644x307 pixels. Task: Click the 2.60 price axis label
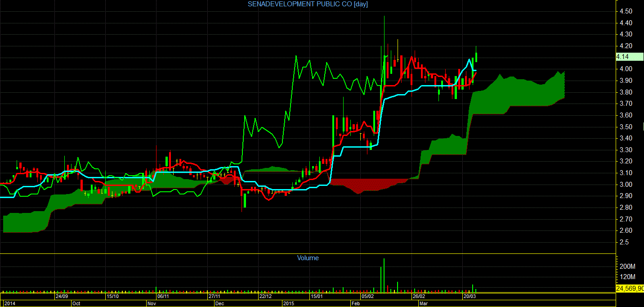[x=626, y=230]
